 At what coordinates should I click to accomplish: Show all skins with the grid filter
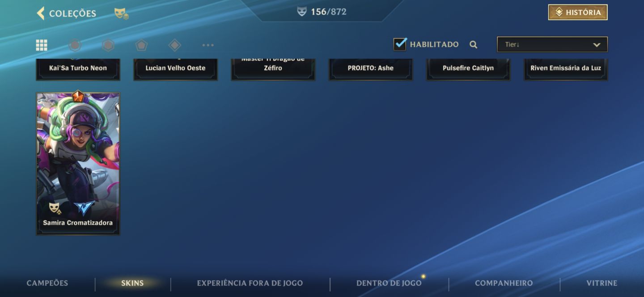42,45
